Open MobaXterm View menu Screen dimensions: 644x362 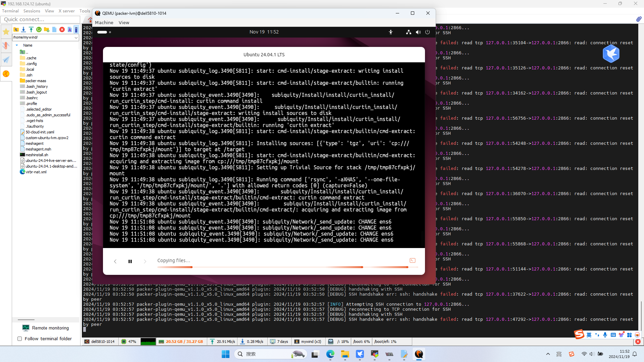point(49,11)
